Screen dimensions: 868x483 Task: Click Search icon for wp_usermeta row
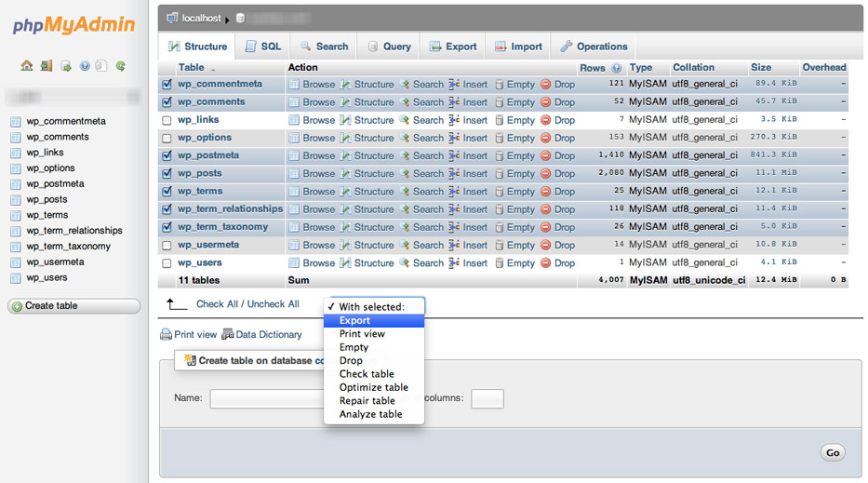coord(405,245)
